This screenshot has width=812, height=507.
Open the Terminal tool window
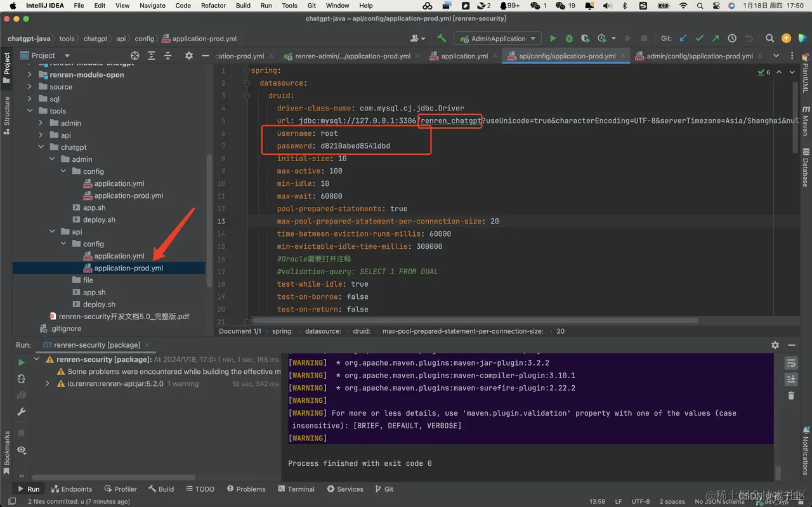click(296, 489)
